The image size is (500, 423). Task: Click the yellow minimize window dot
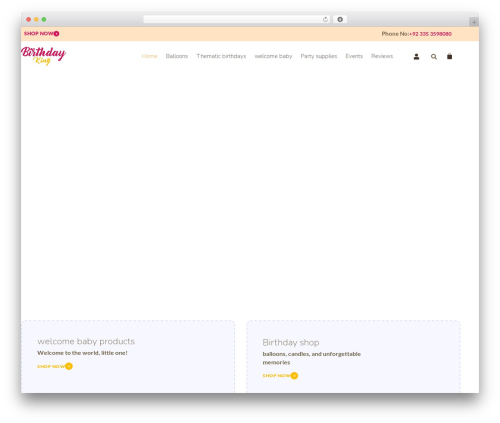click(x=36, y=20)
